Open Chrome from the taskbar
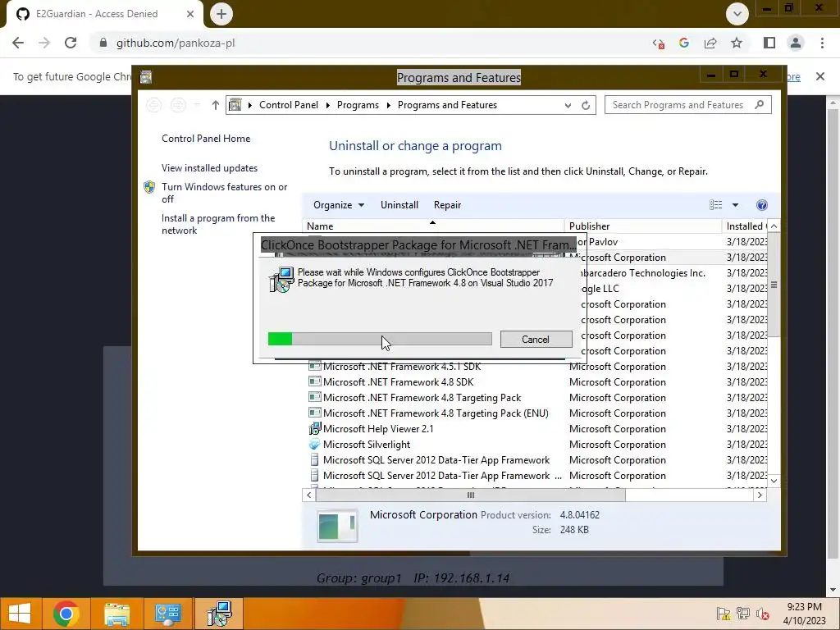The width and height of the screenshot is (840, 630). tap(66, 614)
